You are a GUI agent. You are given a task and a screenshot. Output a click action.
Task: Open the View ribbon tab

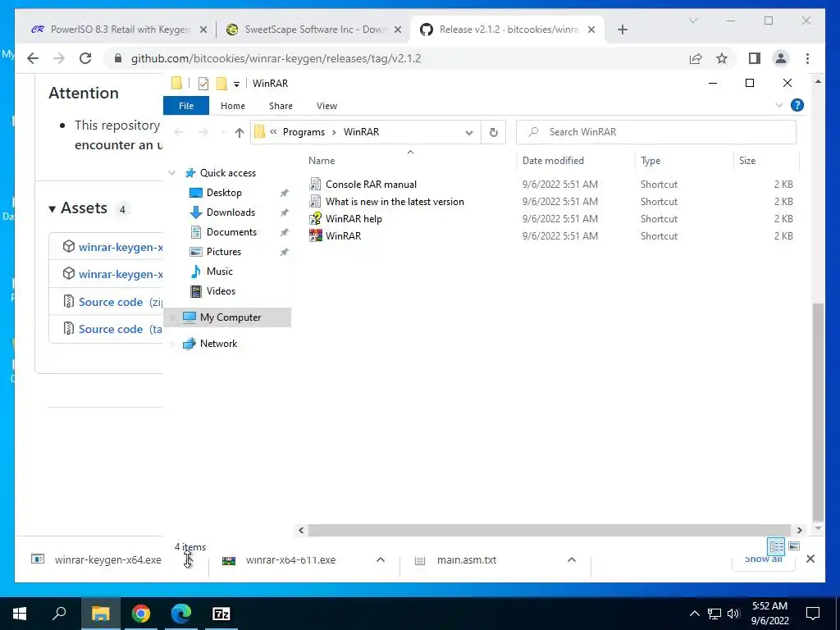click(326, 106)
